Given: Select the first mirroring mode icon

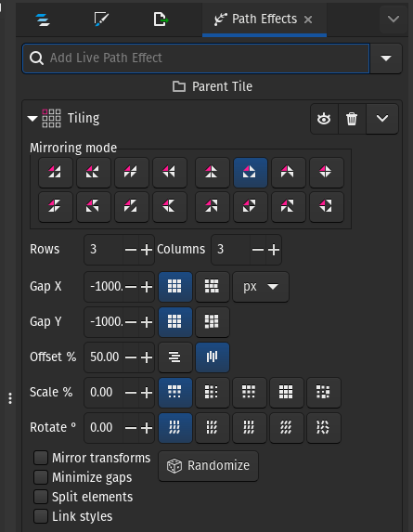Looking at the screenshot, I should click(x=56, y=173).
